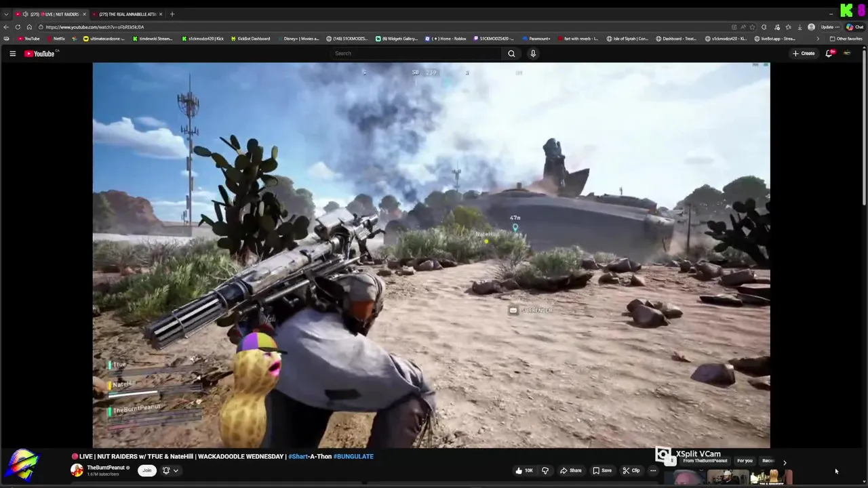
Task: Click the browser Update button
Action: (830, 27)
